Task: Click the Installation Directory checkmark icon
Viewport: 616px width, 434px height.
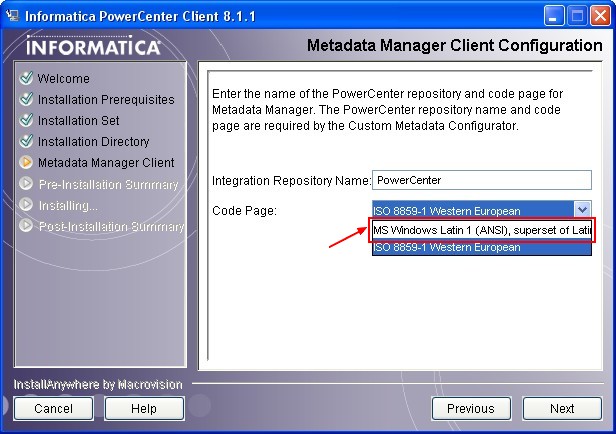Action: 26,141
